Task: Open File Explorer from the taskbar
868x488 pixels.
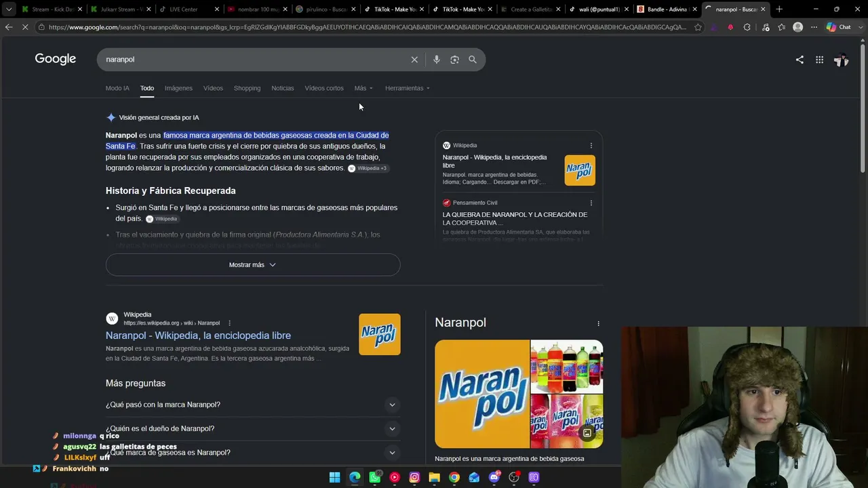Action: 434,477
